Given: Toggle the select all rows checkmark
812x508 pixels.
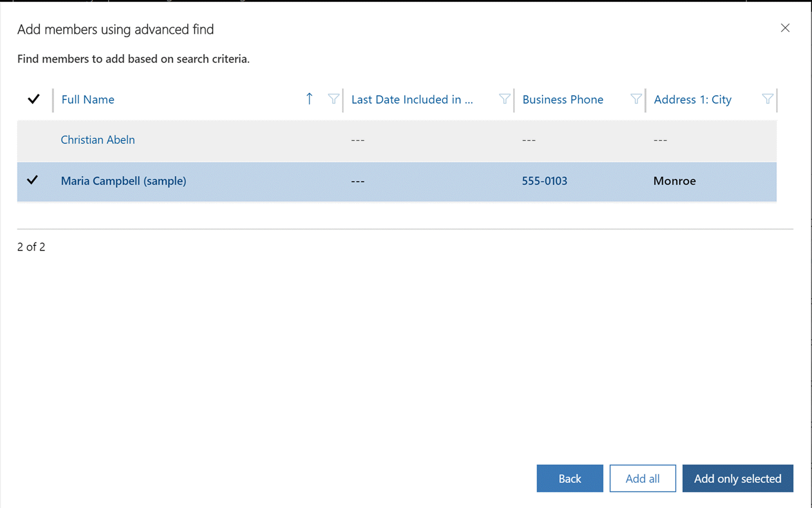Looking at the screenshot, I should (x=33, y=99).
